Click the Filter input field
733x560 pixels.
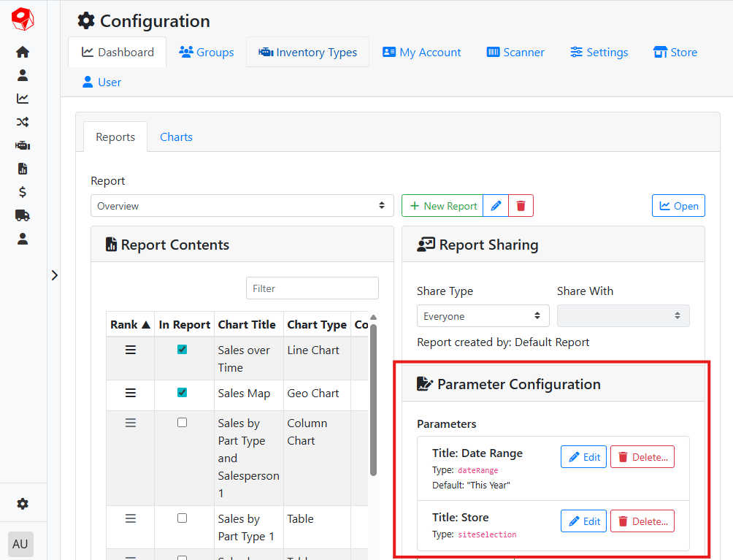point(312,288)
